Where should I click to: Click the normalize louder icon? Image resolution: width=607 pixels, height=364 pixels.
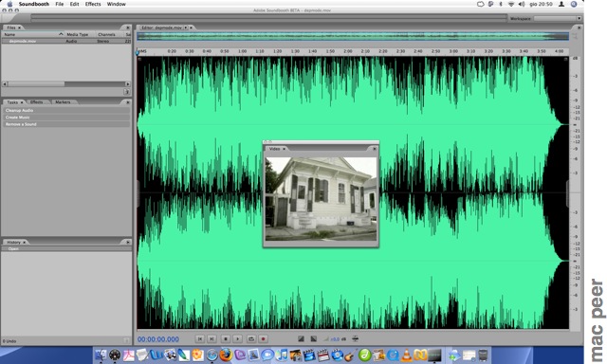(x=355, y=338)
